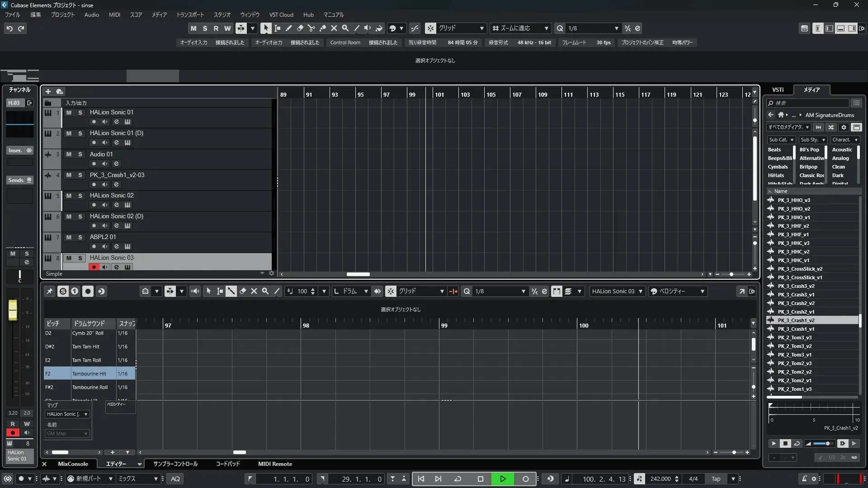
Task: Click the Undo arrow icon
Action: pos(9,28)
